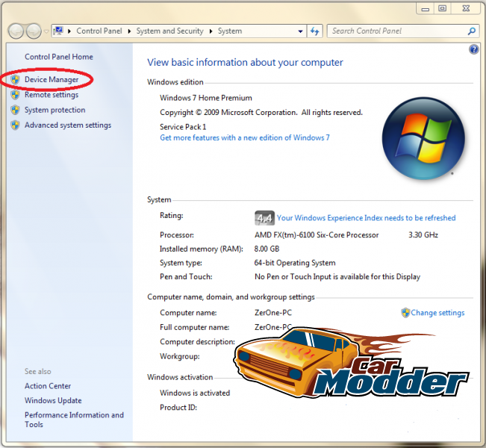The image size is (486, 448).
Task: Open System protection link
Action: [54, 110]
